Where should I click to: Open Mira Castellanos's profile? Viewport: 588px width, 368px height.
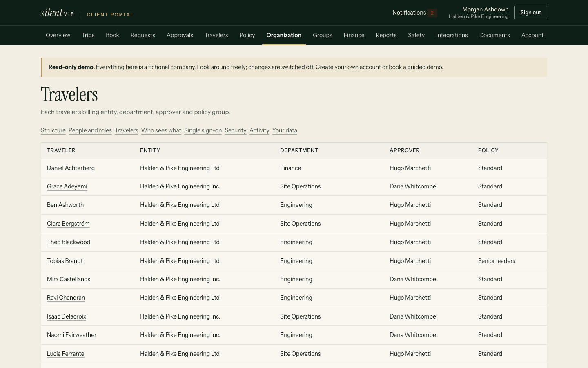pos(69,279)
